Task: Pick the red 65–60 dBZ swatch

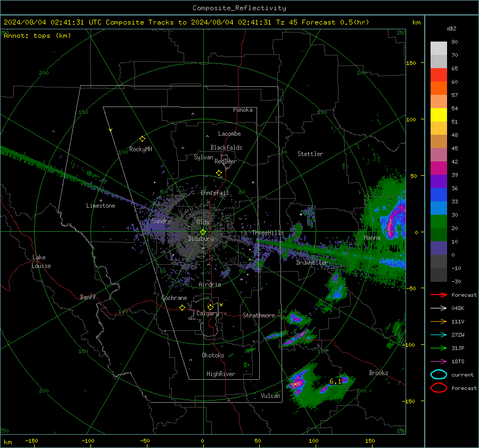Action: pos(439,75)
